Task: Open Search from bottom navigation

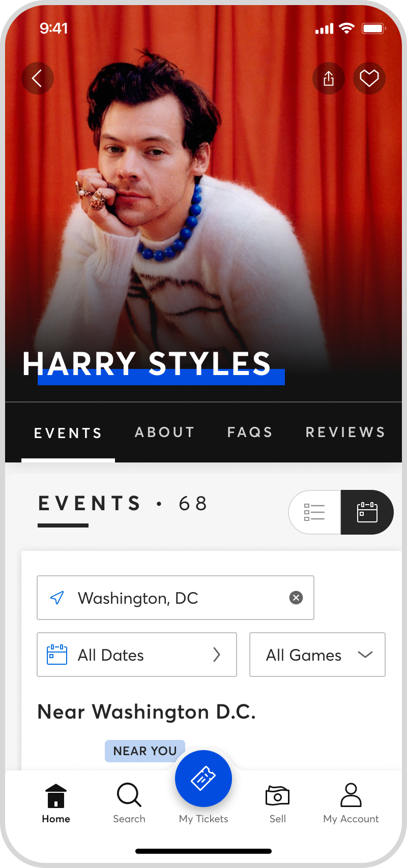Action: click(x=129, y=803)
